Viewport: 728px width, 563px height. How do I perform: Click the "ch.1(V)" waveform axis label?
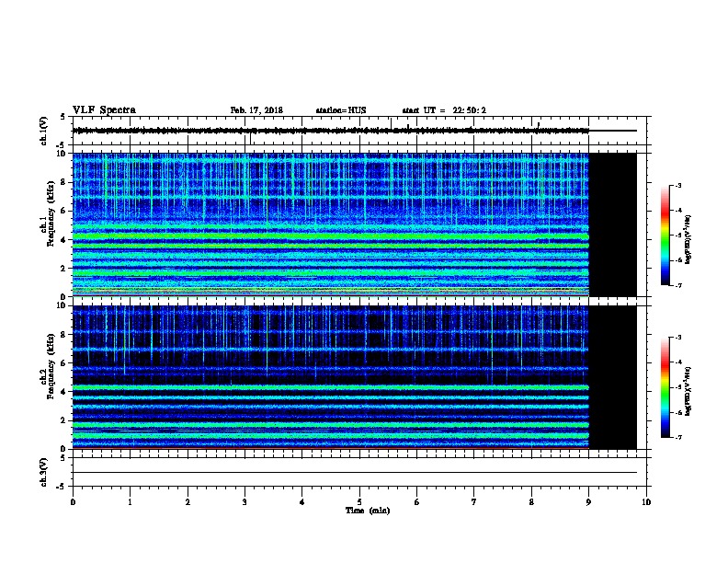click(x=43, y=131)
